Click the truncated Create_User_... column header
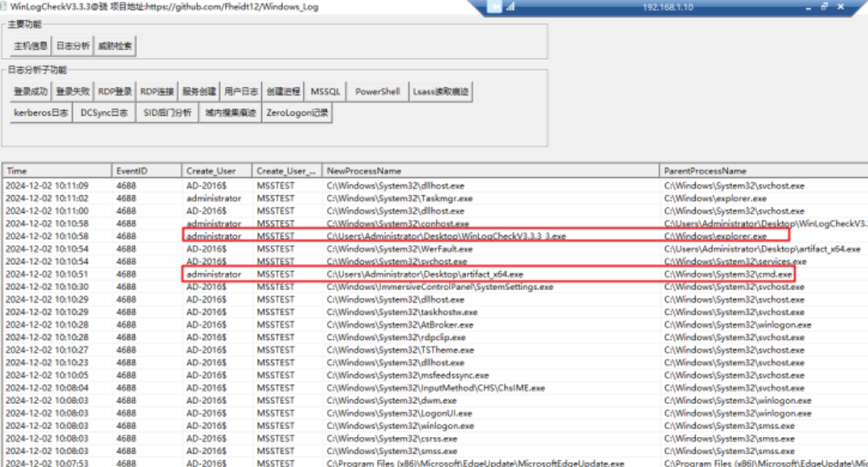 286,171
